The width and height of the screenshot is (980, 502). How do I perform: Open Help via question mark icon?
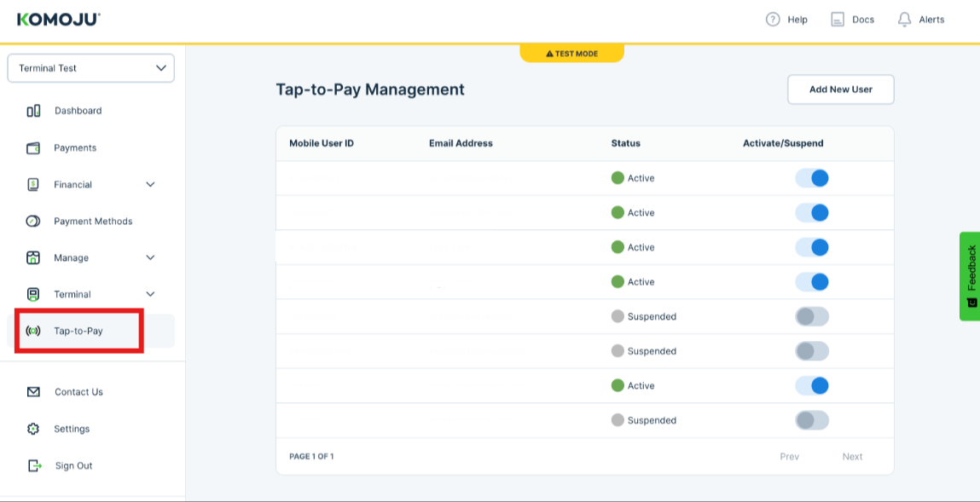773,20
